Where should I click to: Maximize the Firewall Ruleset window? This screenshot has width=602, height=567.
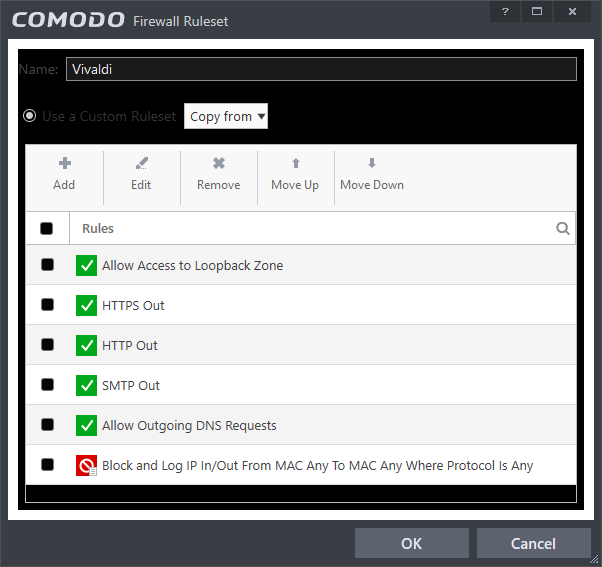[x=537, y=12]
